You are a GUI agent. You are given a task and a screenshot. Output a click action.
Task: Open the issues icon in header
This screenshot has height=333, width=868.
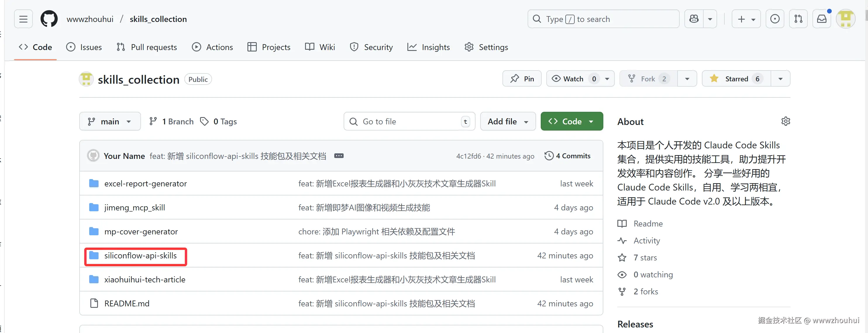pyautogui.click(x=775, y=19)
